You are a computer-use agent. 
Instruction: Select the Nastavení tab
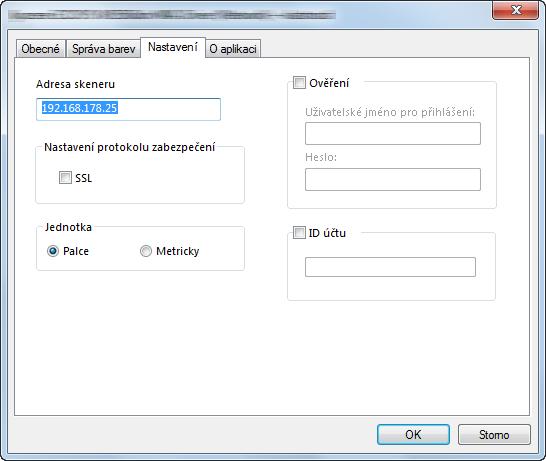pos(173,47)
